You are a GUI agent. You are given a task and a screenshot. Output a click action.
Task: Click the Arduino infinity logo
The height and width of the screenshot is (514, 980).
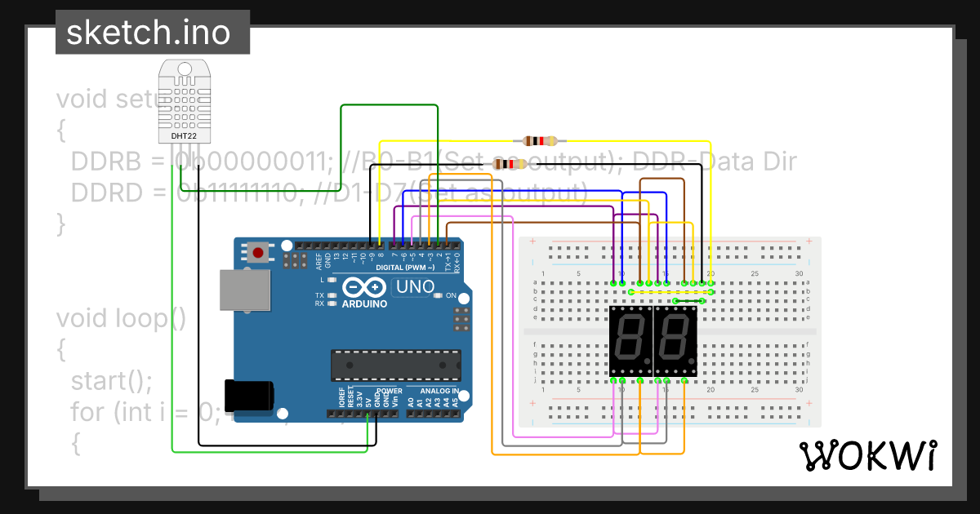tap(364, 288)
